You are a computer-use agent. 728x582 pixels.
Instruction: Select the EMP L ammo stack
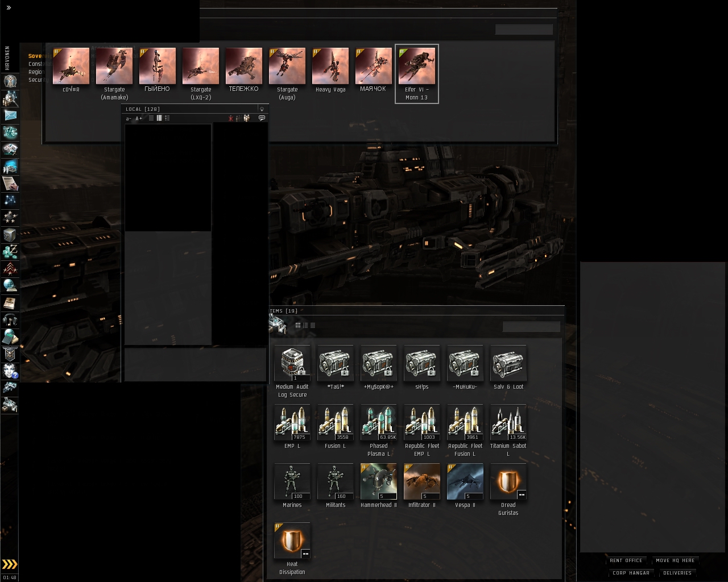pos(292,427)
